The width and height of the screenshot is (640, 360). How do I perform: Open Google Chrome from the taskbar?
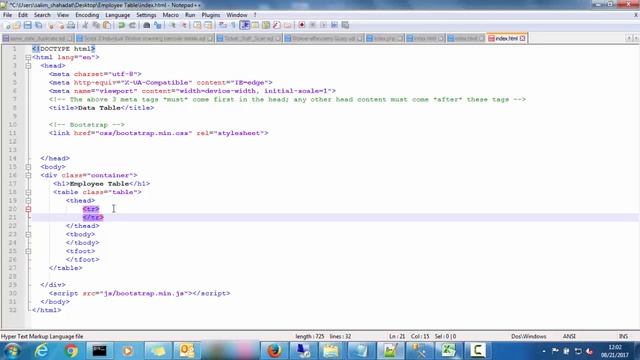71,351
